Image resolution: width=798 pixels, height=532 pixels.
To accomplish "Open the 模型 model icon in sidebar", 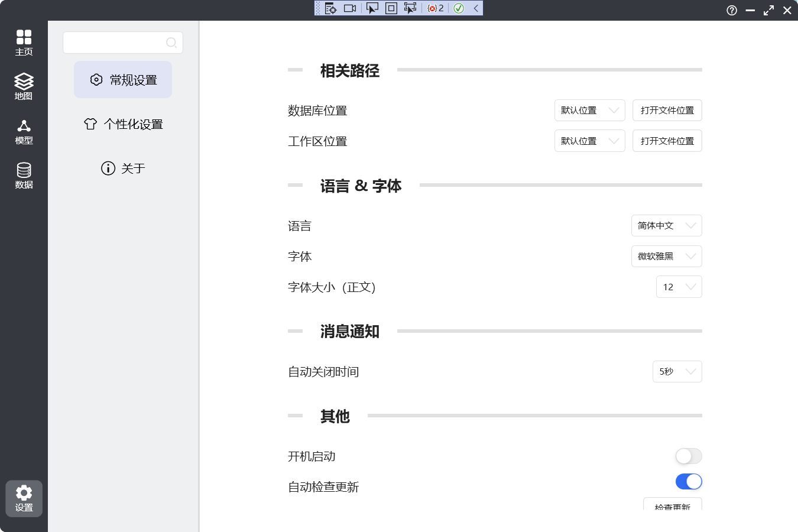I will [x=24, y=131].
